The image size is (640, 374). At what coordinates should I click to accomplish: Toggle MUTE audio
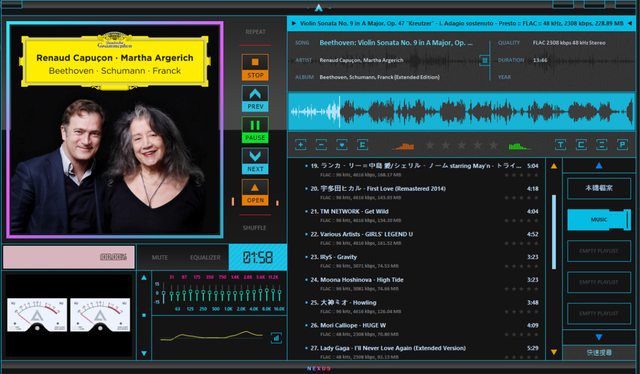(x=160, y=258)
